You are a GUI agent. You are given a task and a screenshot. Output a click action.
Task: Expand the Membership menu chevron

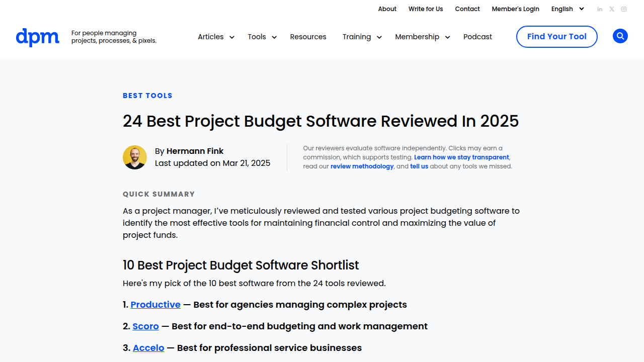point(447,37)
